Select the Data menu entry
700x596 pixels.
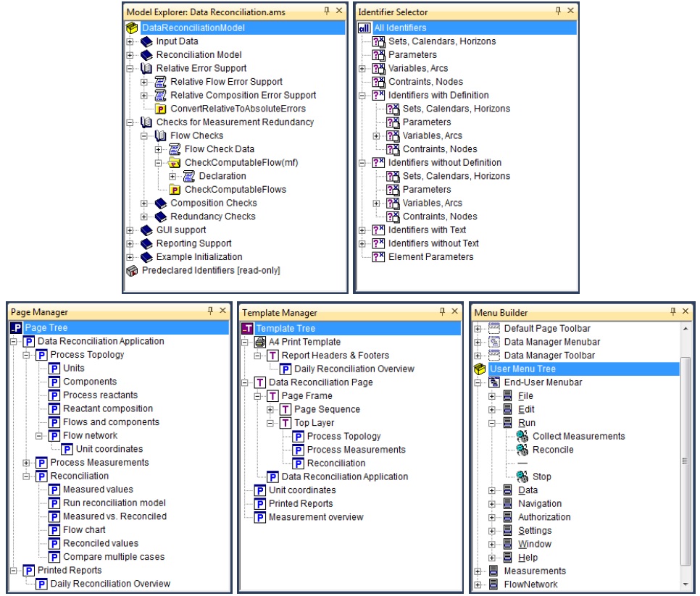click(x=528, y=490)
